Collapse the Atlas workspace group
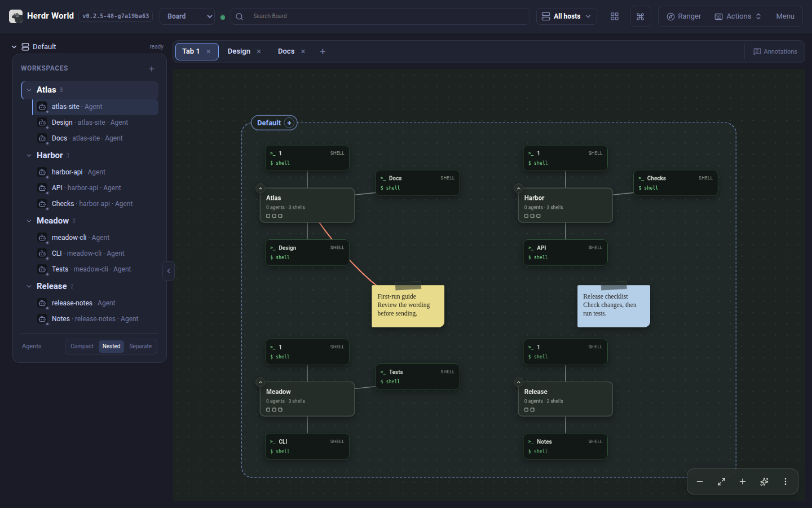812x508 pixels. (x=29, y=90)
